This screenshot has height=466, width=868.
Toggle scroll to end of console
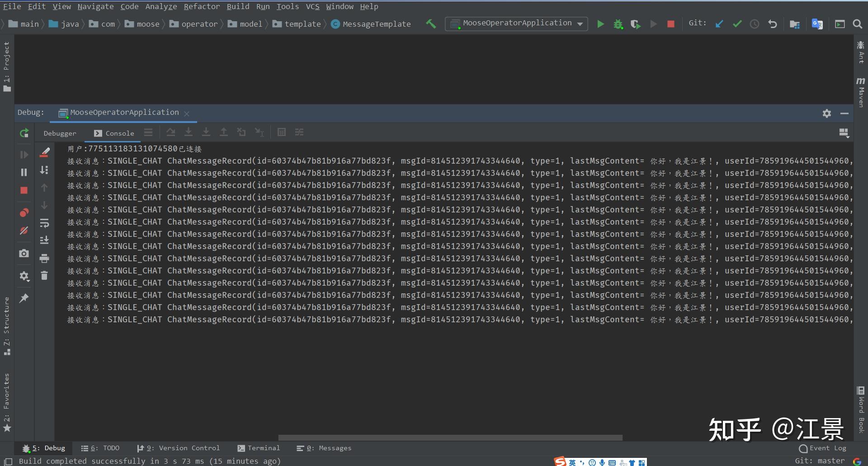coord(44,240)
